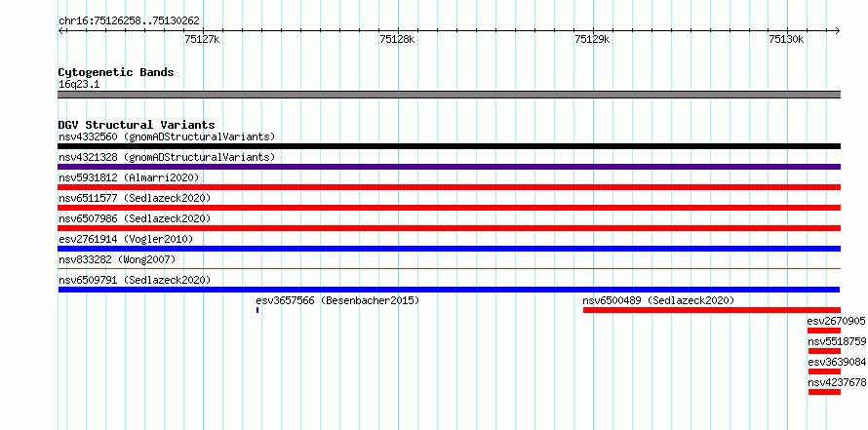Select the red bar under nsv6500489
Screen dimensions: 868x430
[712, 310]
